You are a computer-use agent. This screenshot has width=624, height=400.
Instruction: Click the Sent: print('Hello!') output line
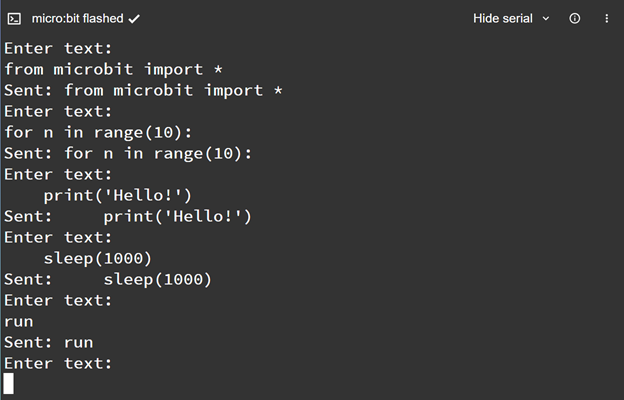point(128,217)
